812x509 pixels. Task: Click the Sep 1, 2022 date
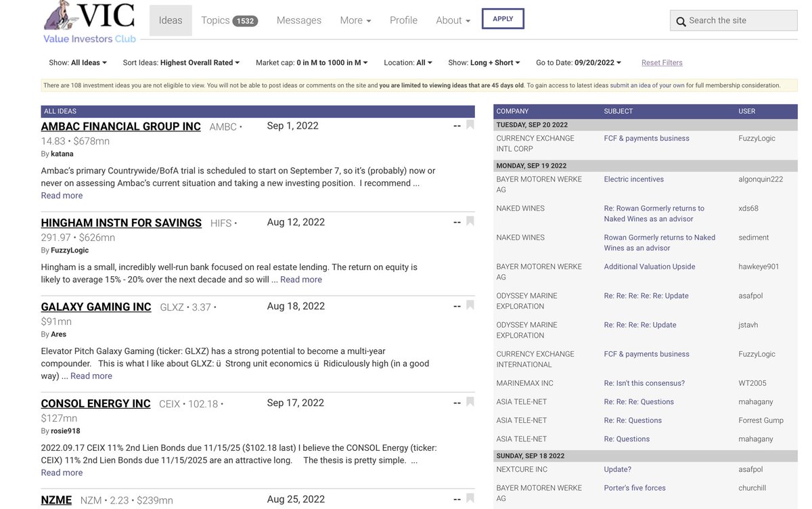pos(292,126)
